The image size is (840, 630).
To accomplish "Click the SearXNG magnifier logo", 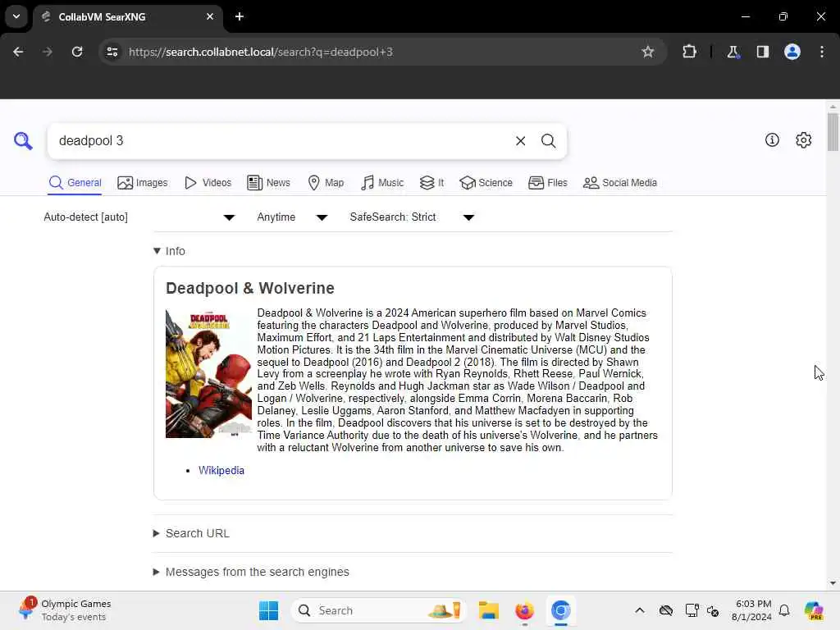I will [x=23, y=141].
